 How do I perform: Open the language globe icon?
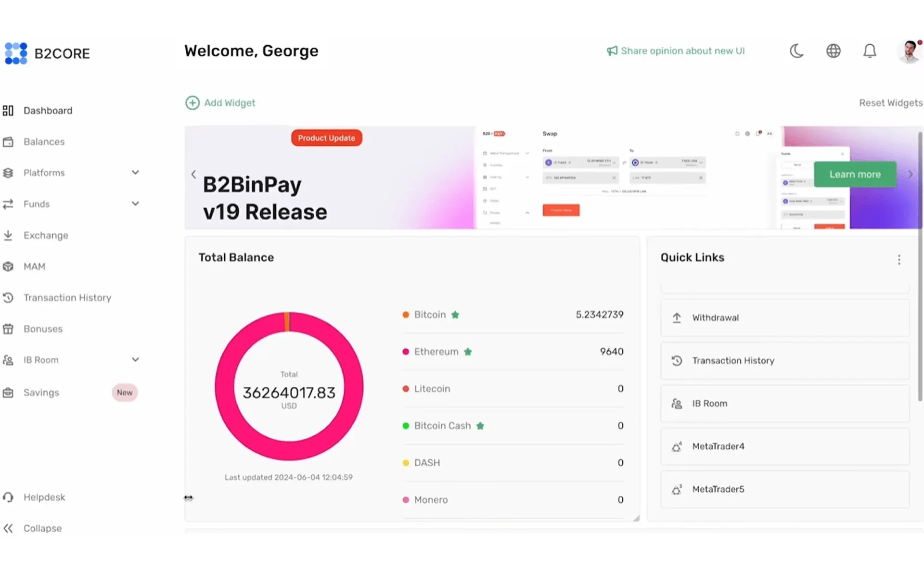tap(834, 51)
